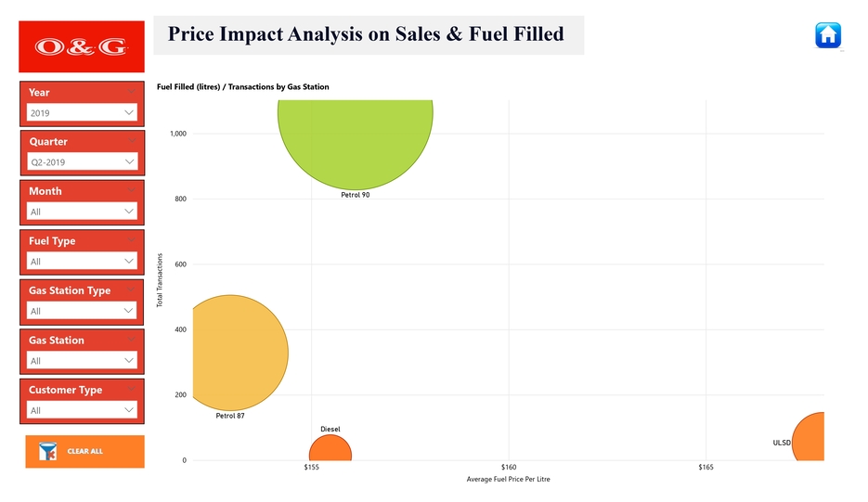Click the Price Impact Analysis title

pos(366,34)
